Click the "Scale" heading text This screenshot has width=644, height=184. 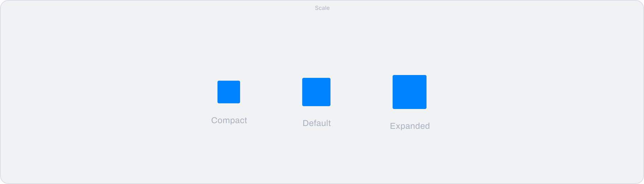(322, 8)
